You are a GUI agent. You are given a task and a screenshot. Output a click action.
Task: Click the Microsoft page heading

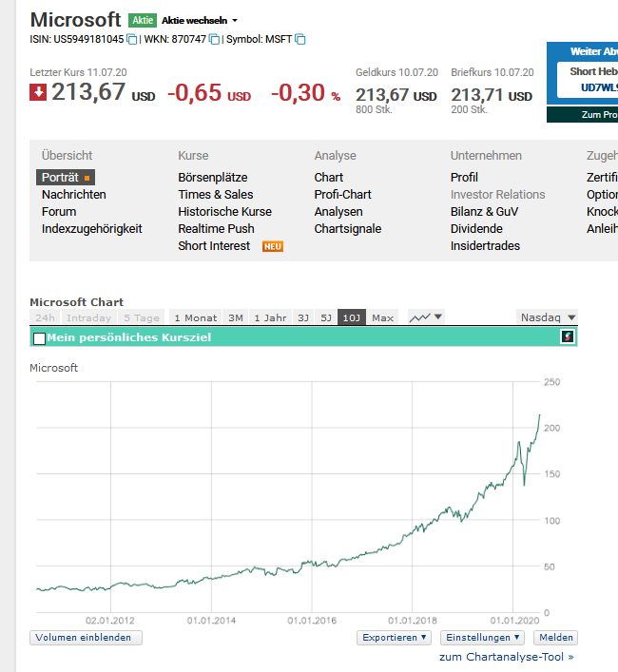click(x=75, y=20)
